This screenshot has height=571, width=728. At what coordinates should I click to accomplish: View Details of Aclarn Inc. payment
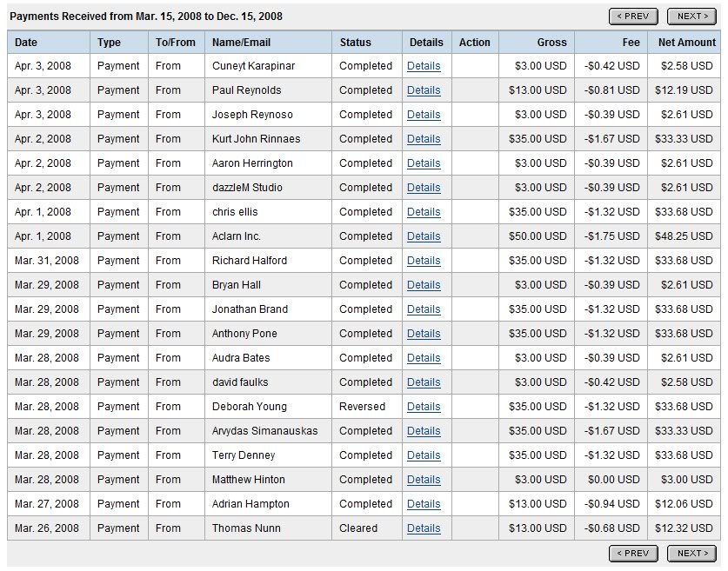pos(424,236)
